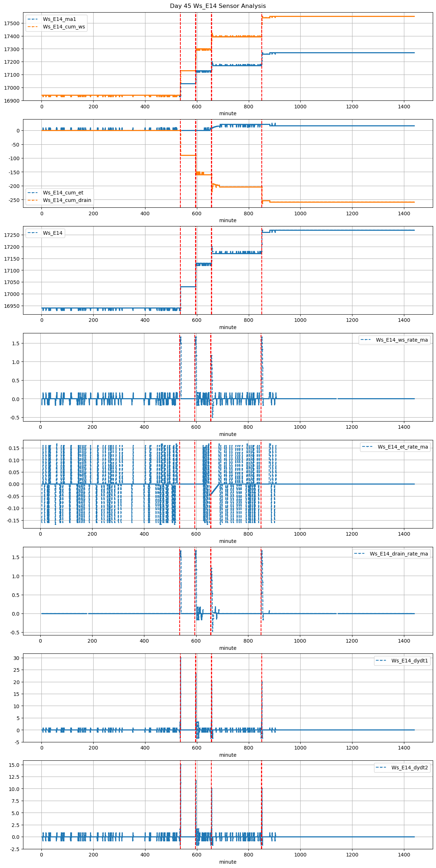Click the orange line sample beside Ws_E14_cum_ws
This screenshot has height=868, width=436.
click(33, 27)
